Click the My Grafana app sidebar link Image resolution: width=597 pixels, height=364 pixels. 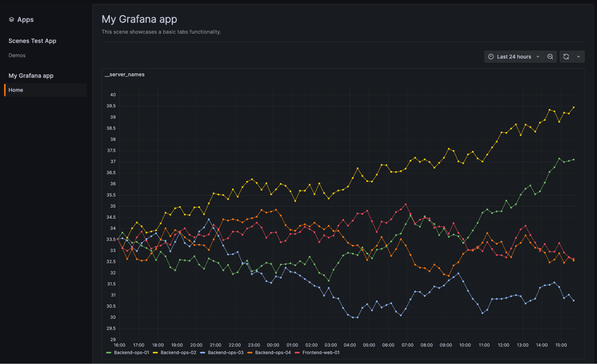click(31, 75)
